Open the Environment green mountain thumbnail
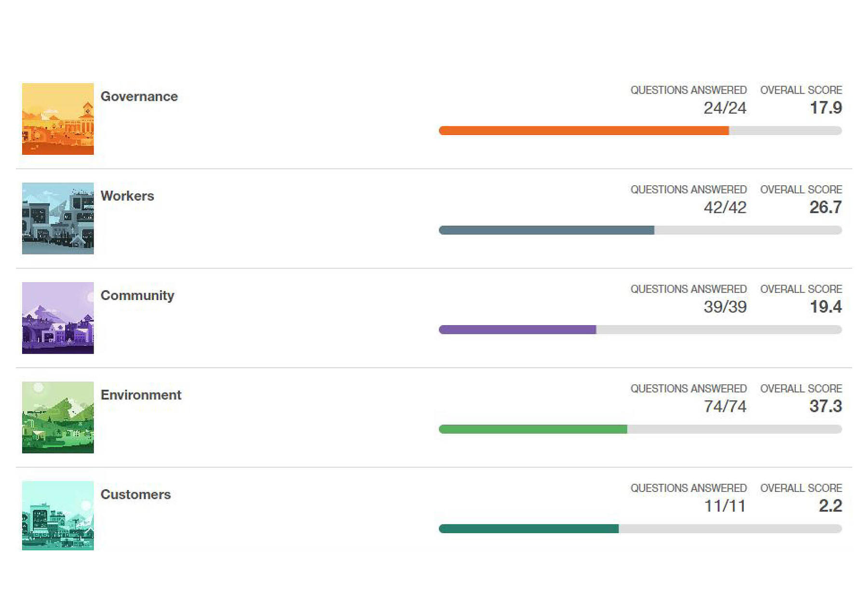Viewport: 868px width, 614px height. [x=58, y=417]
